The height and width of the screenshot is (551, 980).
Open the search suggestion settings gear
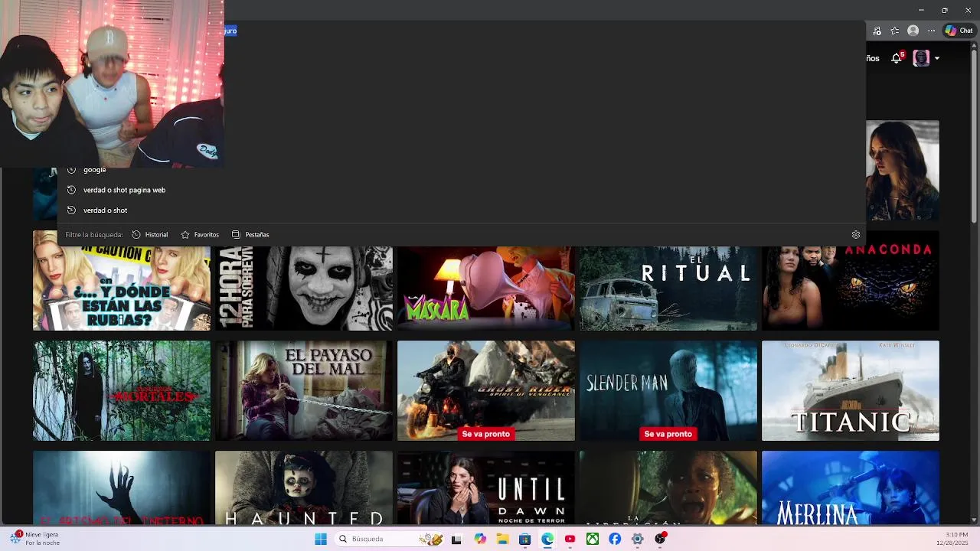pyautogui.click(x=855, y=235)
